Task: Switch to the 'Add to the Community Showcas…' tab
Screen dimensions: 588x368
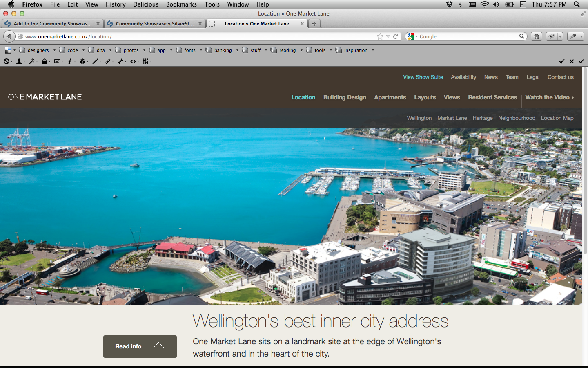Action: (x=52, y=24)
